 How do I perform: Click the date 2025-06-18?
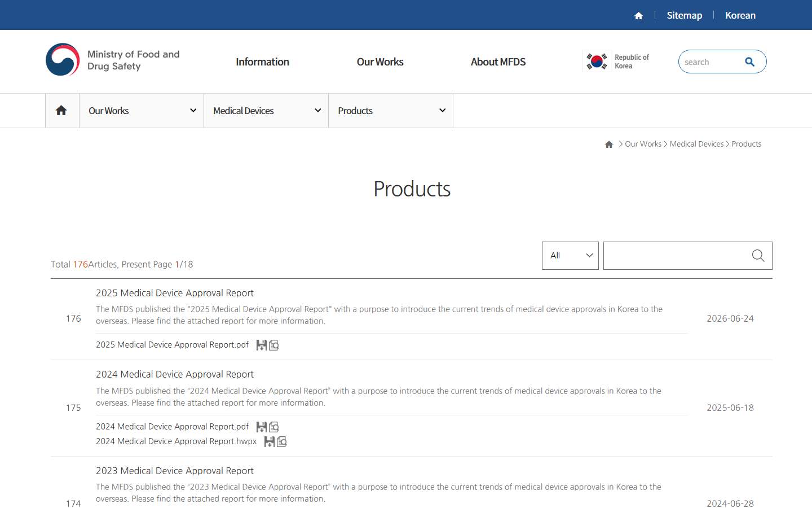[730, 408]
